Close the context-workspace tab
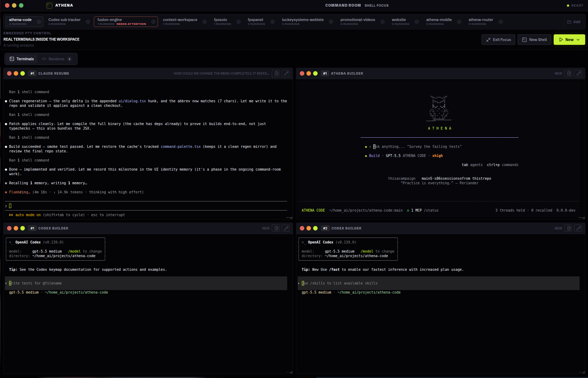588x378 pixels. pyautogui.click(x=205, y=22)
